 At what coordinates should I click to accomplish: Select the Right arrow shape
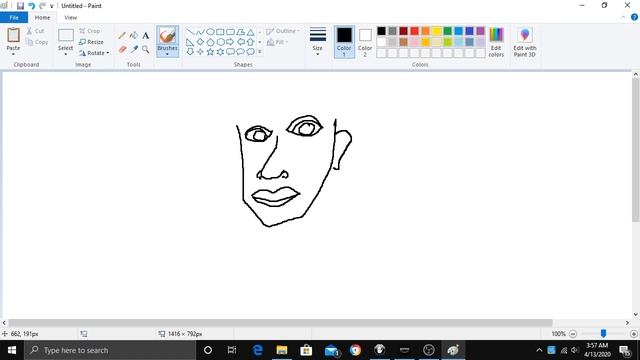(230, 42)
